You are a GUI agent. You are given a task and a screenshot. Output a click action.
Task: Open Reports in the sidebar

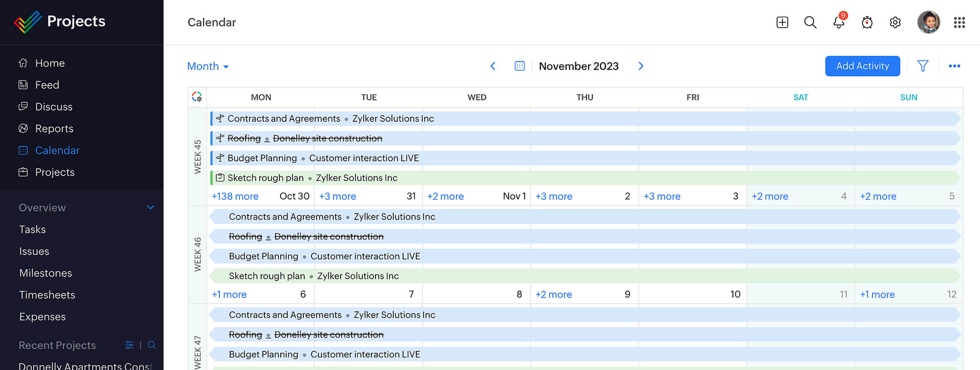pyautogui.click(x=54, y=129)
